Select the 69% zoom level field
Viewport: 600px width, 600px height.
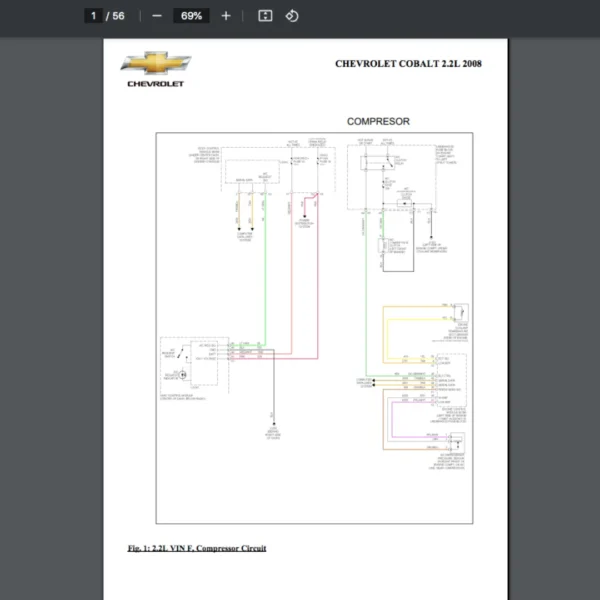point(191,16)
